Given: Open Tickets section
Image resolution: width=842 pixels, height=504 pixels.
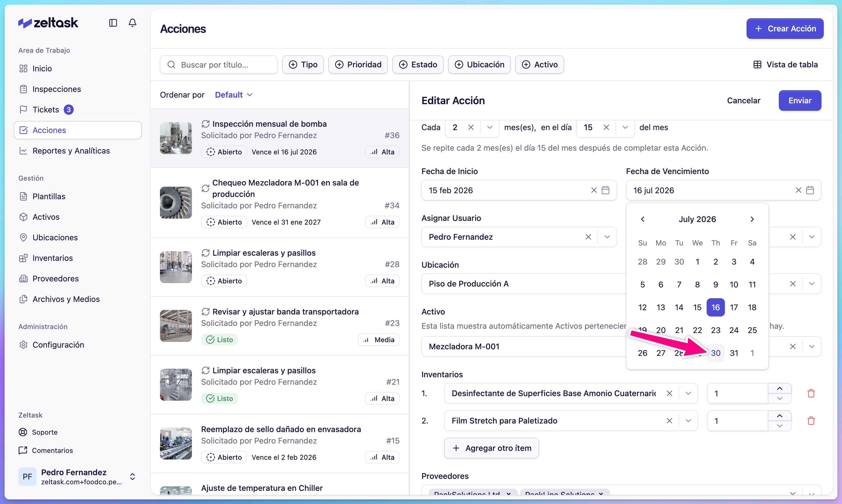Looking at the screenshot, I should click(x=78, y=110).
